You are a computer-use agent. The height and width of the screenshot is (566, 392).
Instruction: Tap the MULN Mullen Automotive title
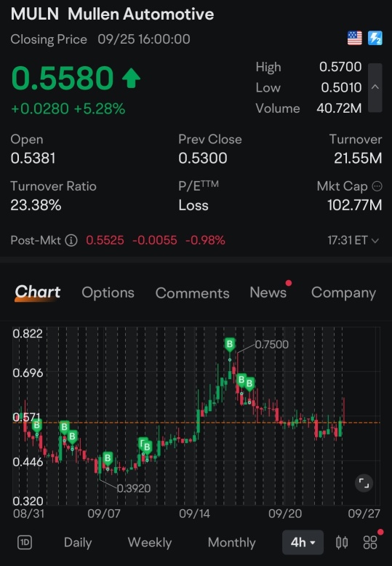tap(112, 15)
